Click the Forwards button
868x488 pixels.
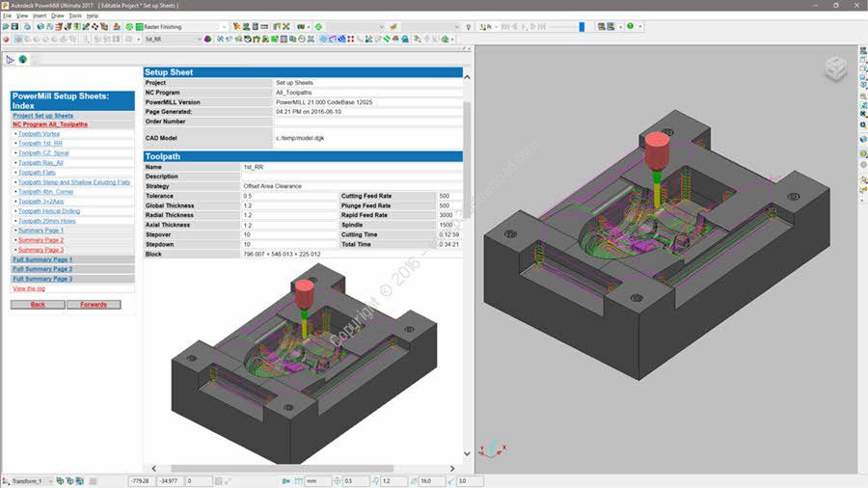click(94, 305)
